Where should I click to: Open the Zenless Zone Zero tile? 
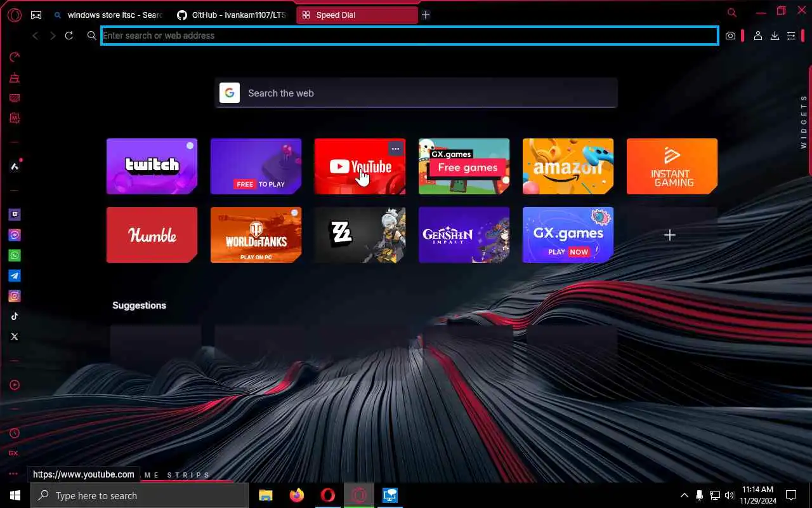tap(360, 235)
